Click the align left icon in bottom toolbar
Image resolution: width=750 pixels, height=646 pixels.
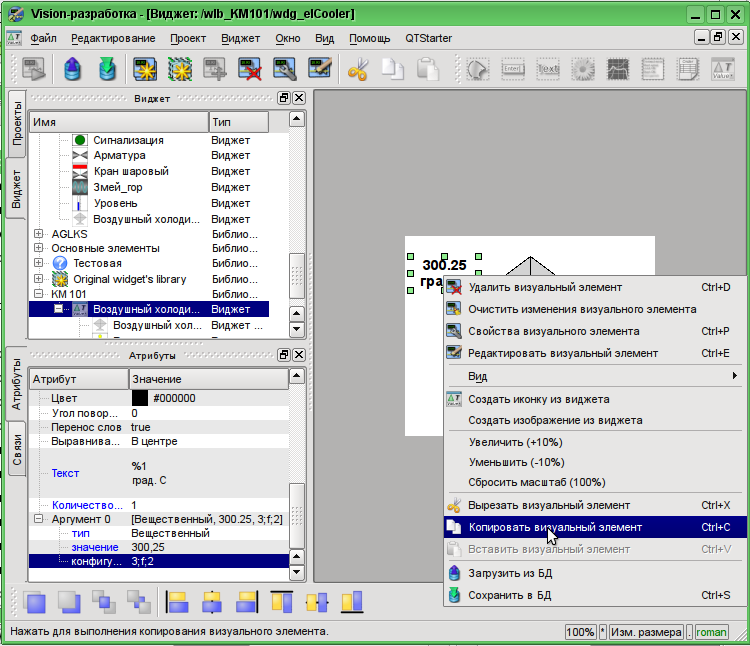tap(178, 602)
